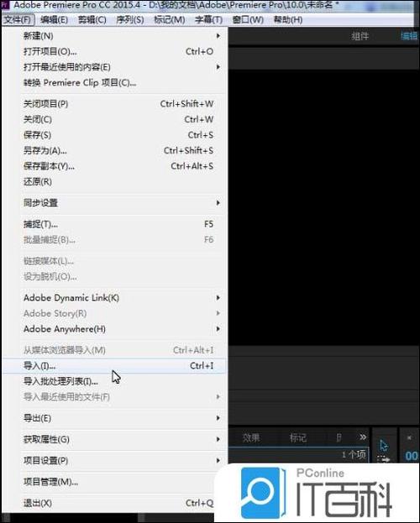Click 保存(S) in file menu
The height and width of the screenshot is (523, 420).
114,135
